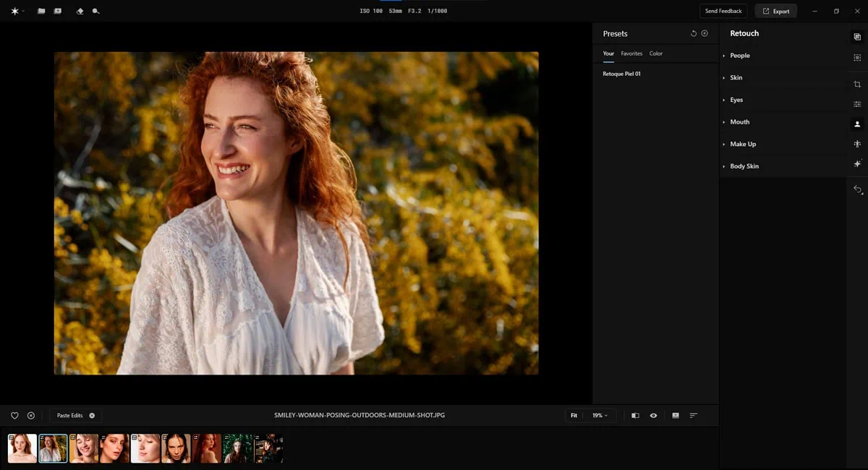Click the main photo of the smiling woman

click(297, 213)
